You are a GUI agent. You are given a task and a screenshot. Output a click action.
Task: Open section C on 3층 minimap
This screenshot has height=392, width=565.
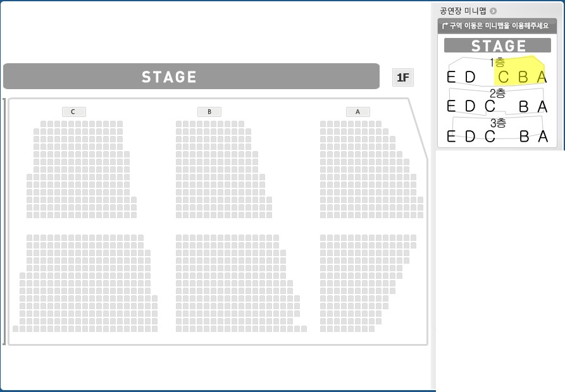click(x=490, y=137)
